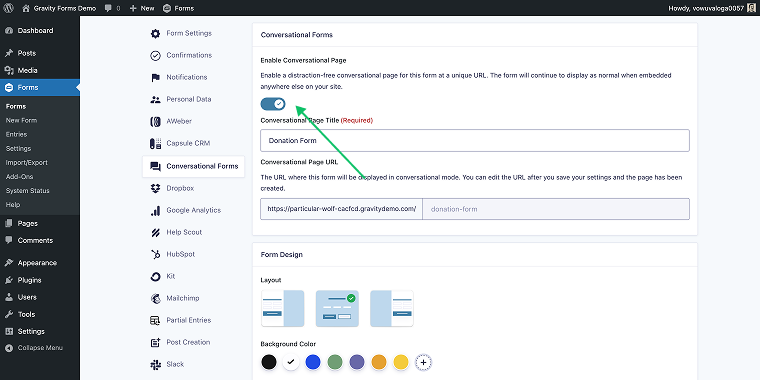Click the Plugins plug icon in sidebar
This screenshot has height=380, width=760.
(9, 280)
